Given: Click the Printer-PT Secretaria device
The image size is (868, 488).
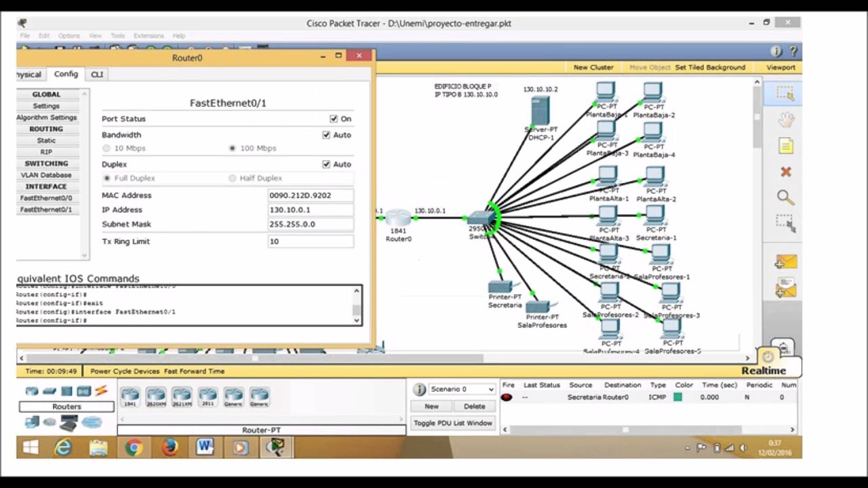Looking at the screenshot, I should click(502, 285).
